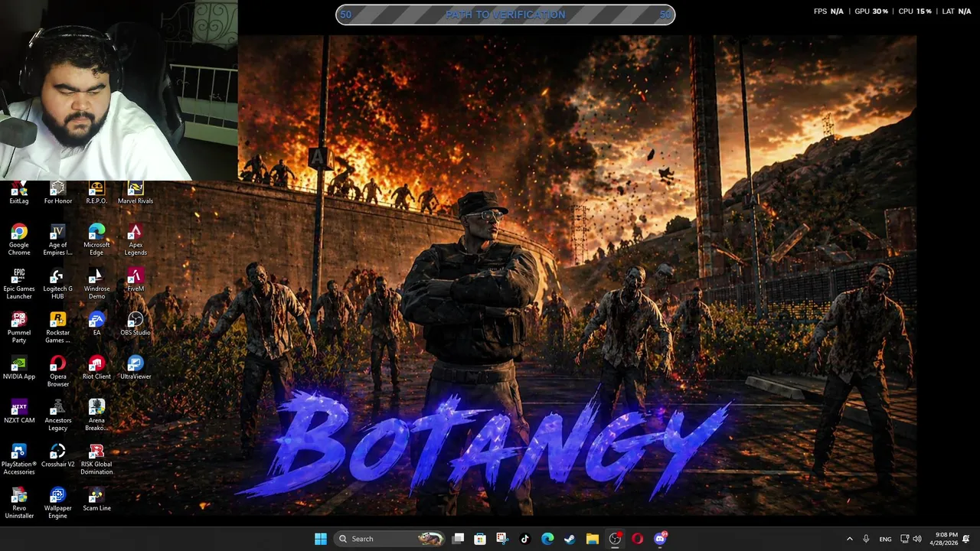Launch the For Honor desktop shortcut
980x551 pixels.
coord(58,193)
